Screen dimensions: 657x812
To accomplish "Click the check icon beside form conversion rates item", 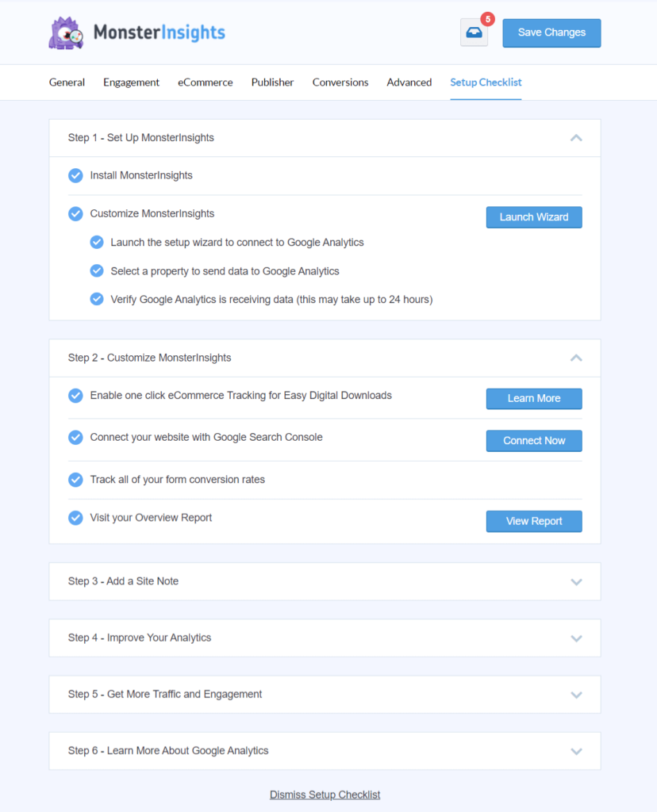I will point(75,479).
